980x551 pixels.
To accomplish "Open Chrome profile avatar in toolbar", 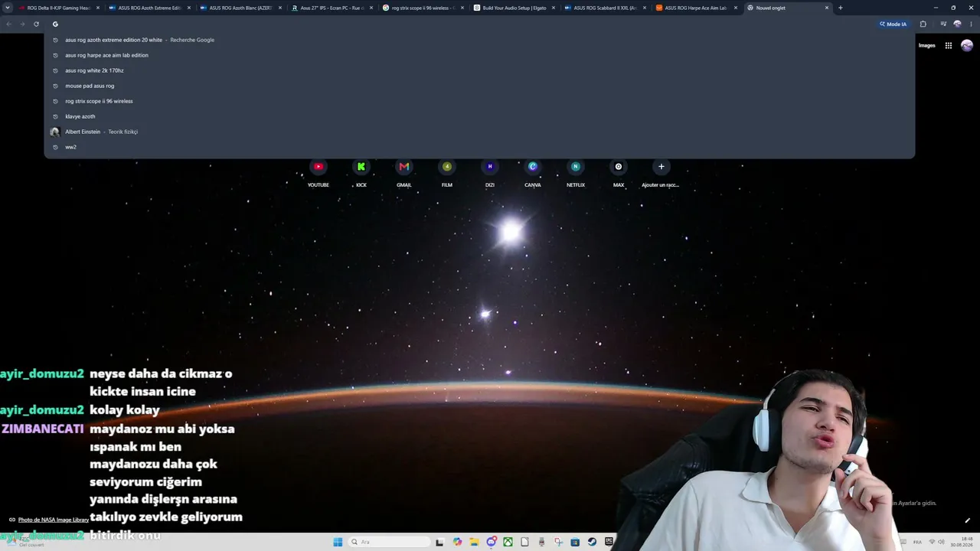I will coord(957,24).
